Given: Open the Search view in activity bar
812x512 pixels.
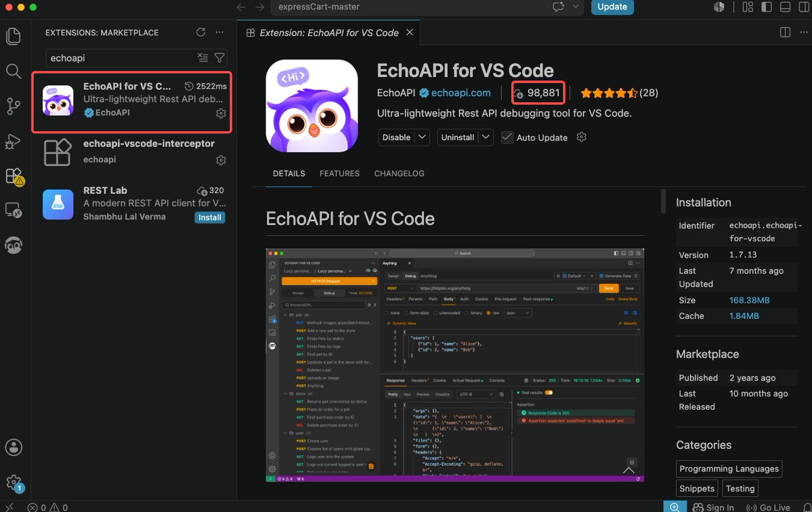Looking at the screenshot, I should click(x=14, y=71).
